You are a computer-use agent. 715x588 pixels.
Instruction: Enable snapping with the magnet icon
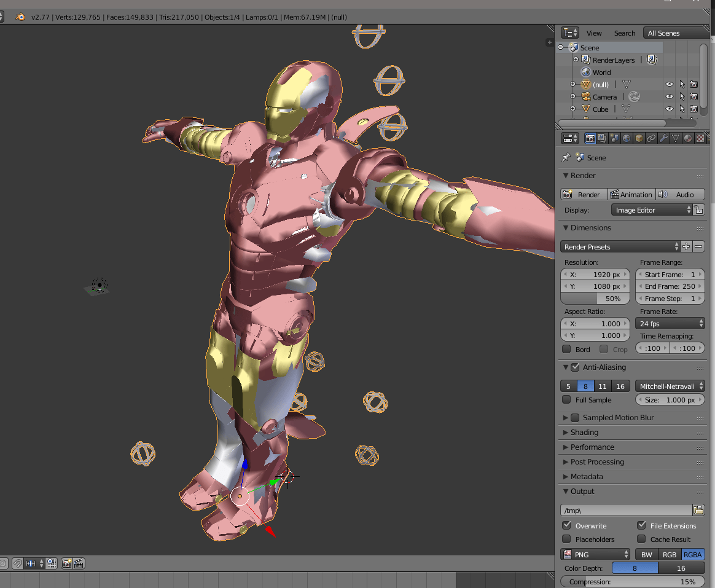(x=17, y=563)
